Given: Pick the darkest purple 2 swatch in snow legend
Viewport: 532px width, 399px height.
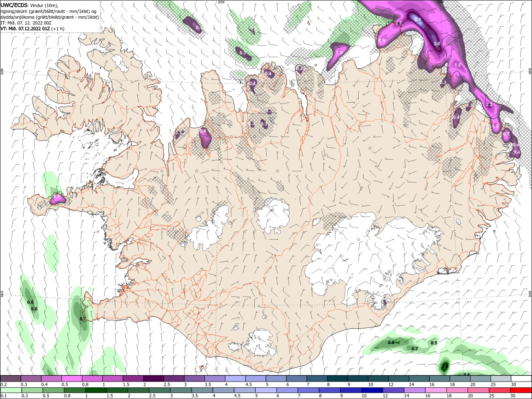Looking at the screenshot, I should (153, 379).
